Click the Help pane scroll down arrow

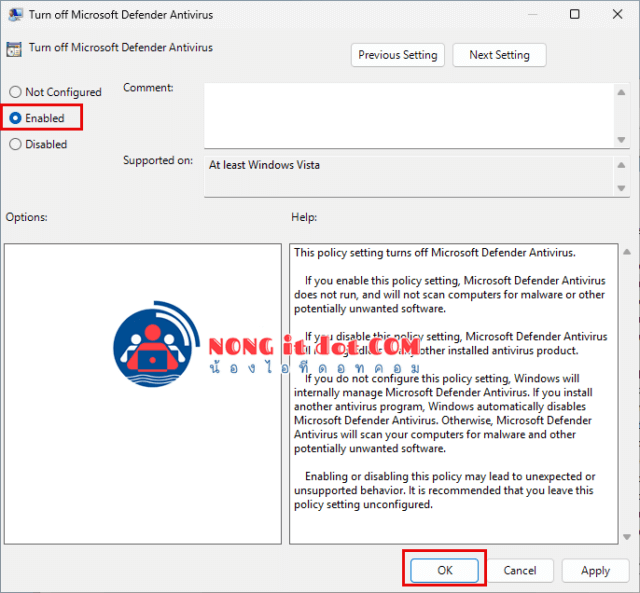coord(627,537)
